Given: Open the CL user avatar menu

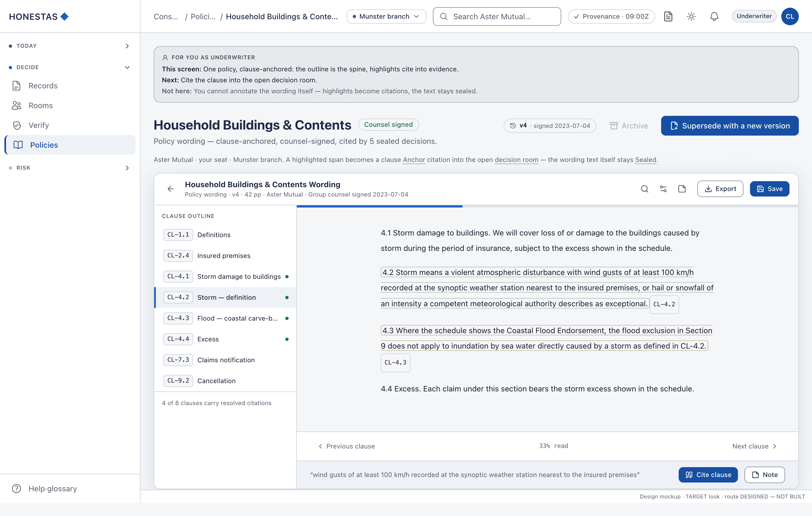Looking at the screenshot, I should point(790,16).
